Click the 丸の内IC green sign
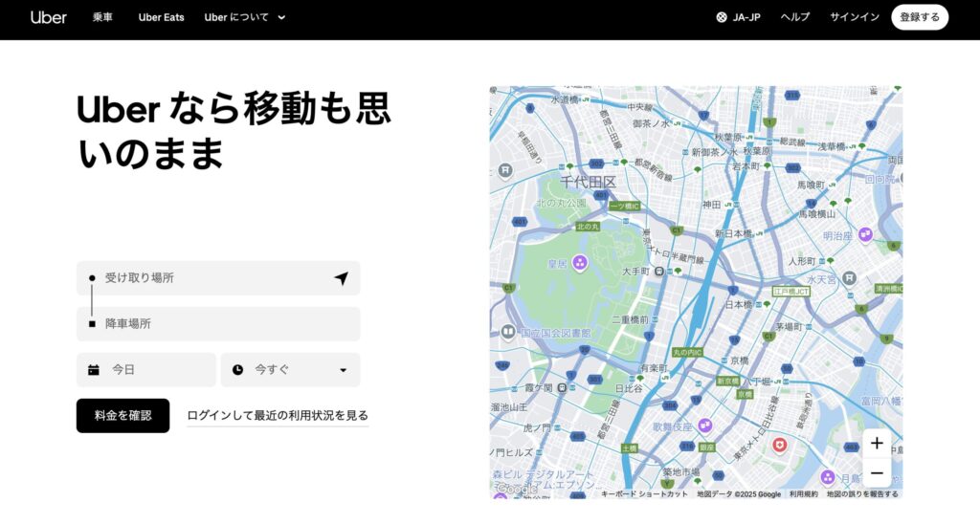 [687, 352]
